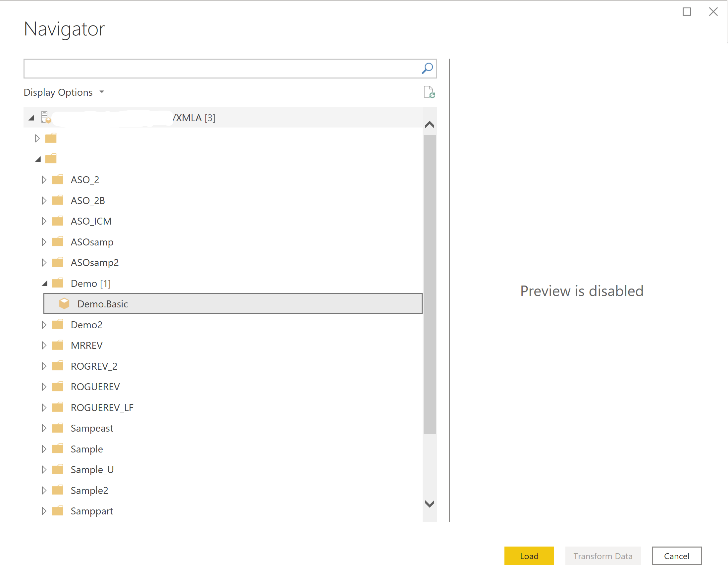
Task: Click the Transform Data button
Action: tap(603, 556)
